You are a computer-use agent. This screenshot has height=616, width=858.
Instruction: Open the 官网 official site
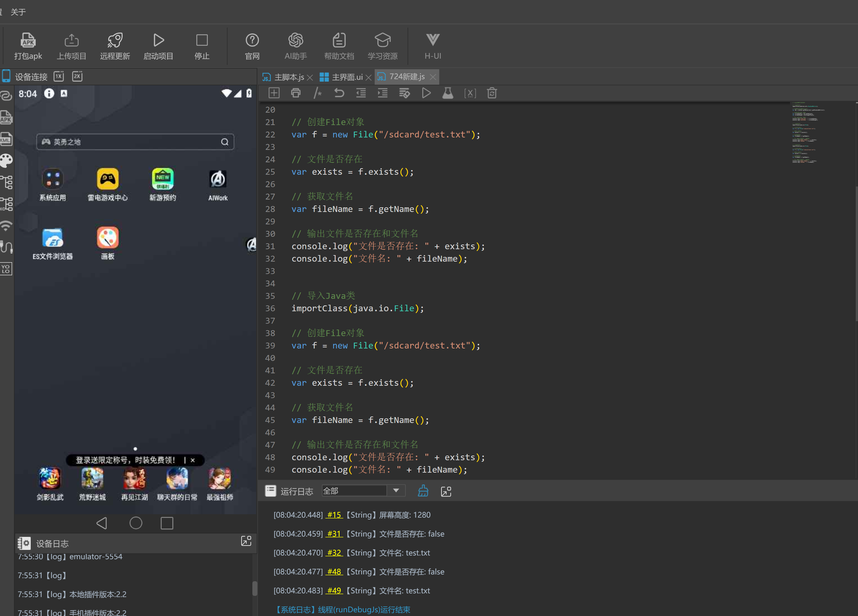click(x=252, y=46)
